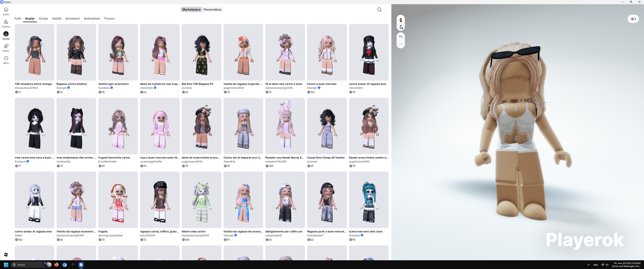The height and width of the screenshot is (269, 644).
Task: Select the Casual Emo Cheap 65 Vestito thumbnail
Action: tap(327, 126)
